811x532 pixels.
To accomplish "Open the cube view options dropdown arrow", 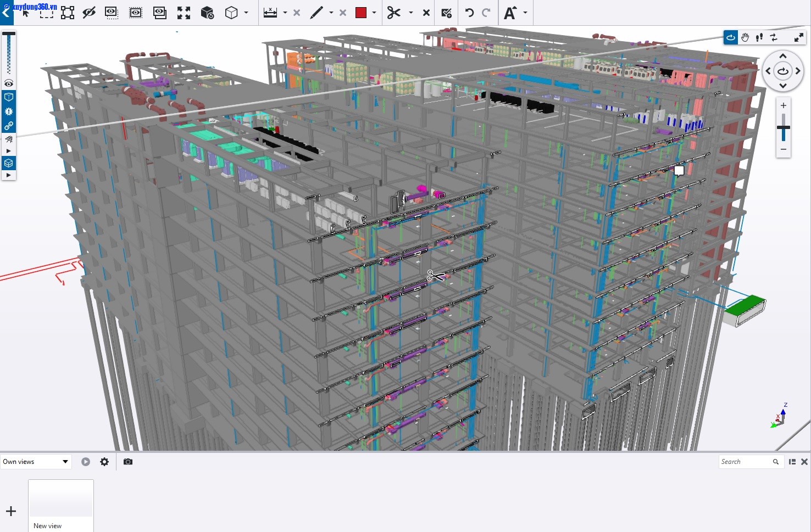I will [246, 13].
